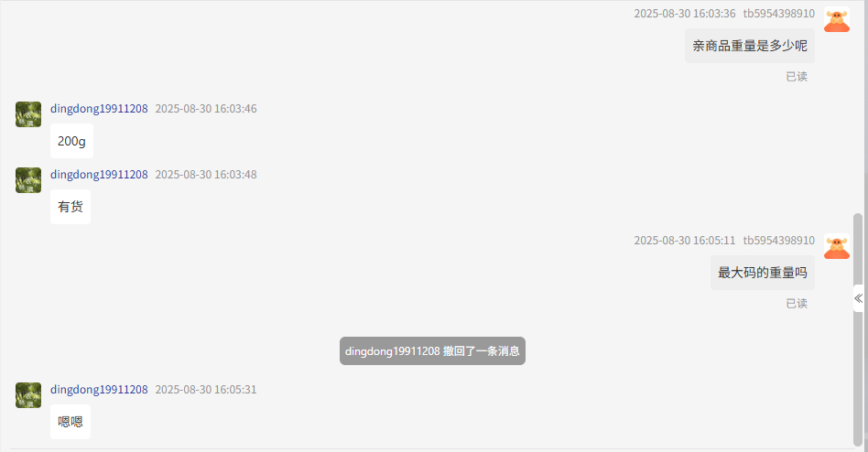868x452 pixels.
Task: Select the 最大码的重量吗 message bubble
Action: (763, 273)
